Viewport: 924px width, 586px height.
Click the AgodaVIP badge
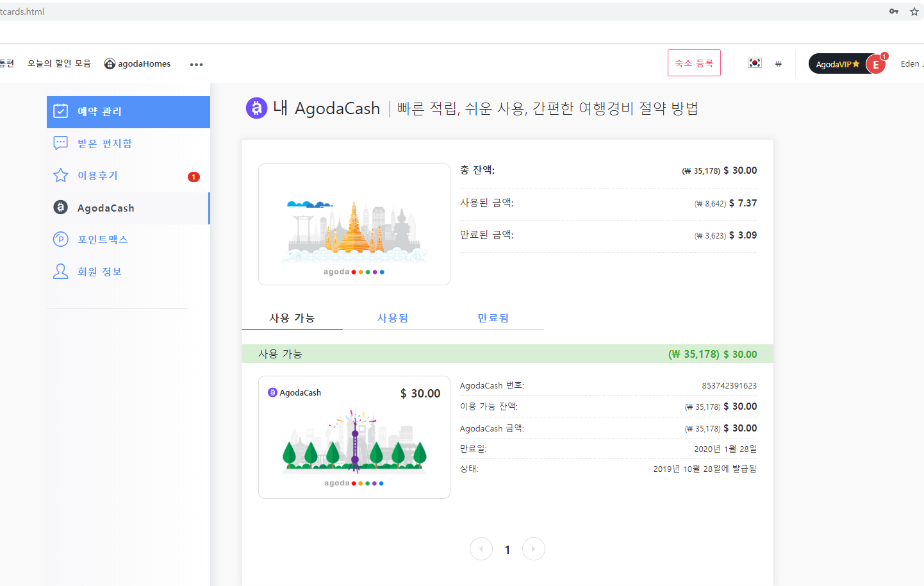pos(838,64)
